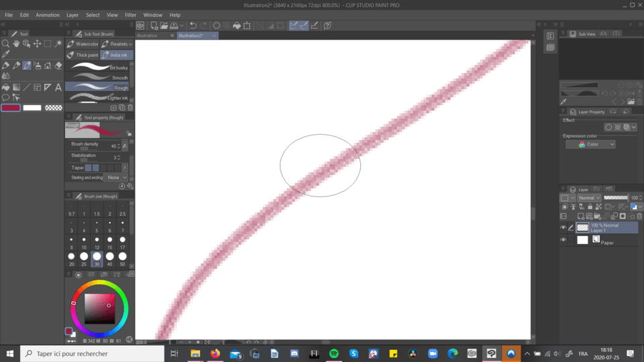Open Brush density dynamics button
Image resolution: width=644 pixels, height=362 pixels.
[x=125, y=145]
